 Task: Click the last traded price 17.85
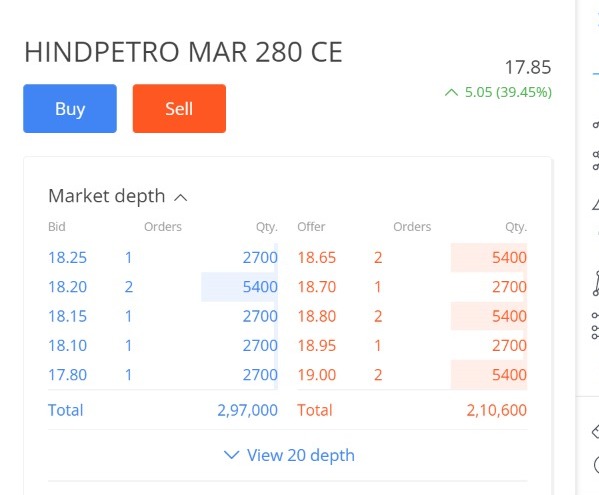click(528, 68)
